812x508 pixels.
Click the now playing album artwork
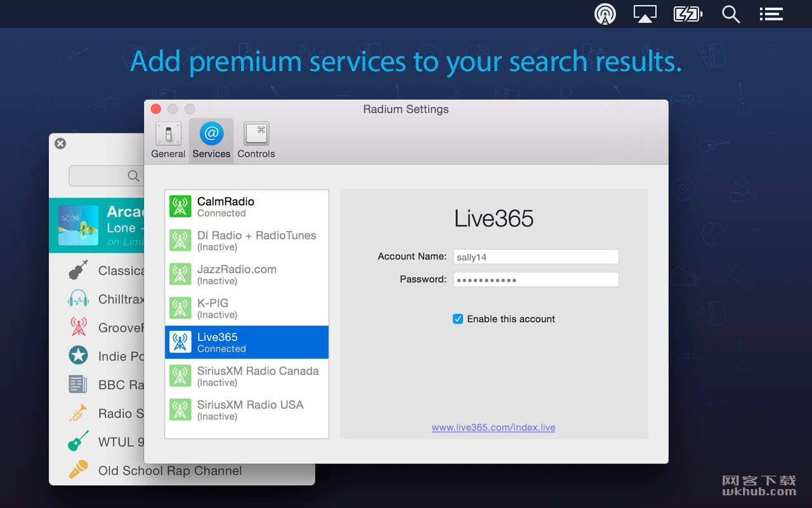[78, 225]
